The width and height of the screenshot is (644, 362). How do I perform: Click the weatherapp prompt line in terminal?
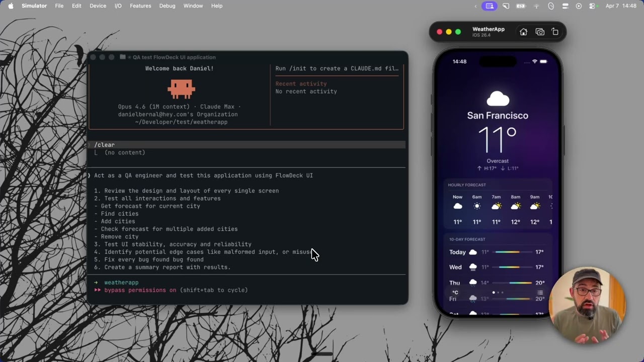tap(121, 283)
